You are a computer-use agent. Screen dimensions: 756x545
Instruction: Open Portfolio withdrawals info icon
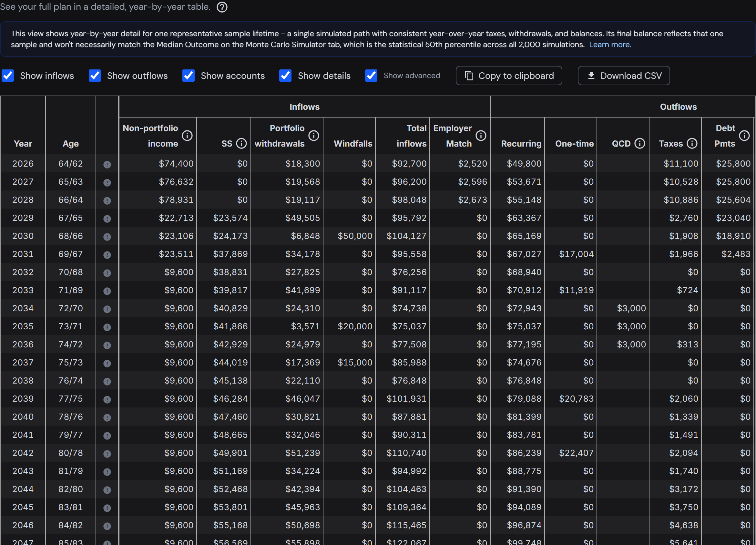314,136
